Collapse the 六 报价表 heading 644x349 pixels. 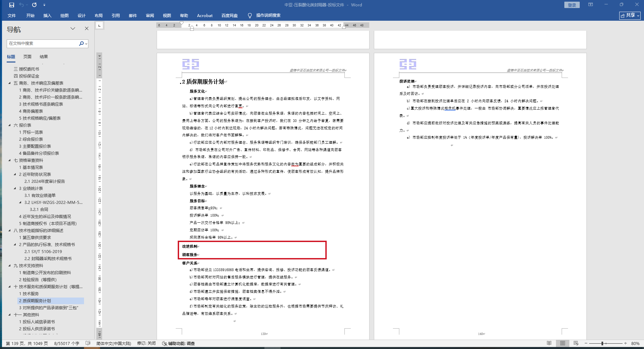tap(9, 125)
